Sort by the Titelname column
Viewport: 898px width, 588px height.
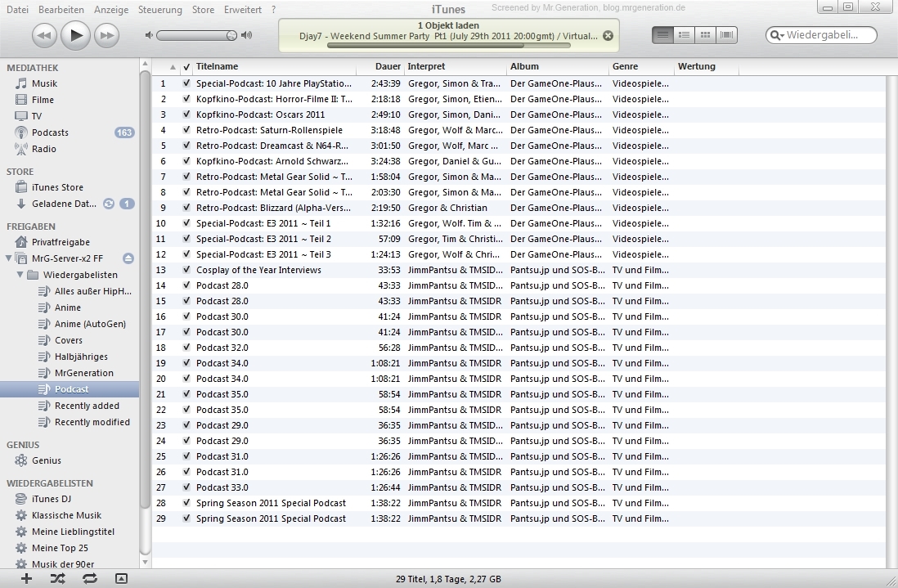point(274,67)
